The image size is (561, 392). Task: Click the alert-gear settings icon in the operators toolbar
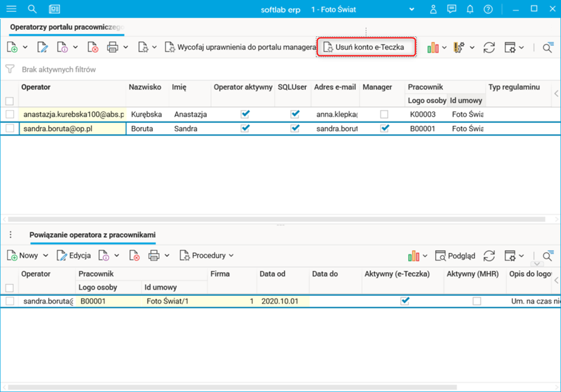pyautogui.click(x=459, y=47)
